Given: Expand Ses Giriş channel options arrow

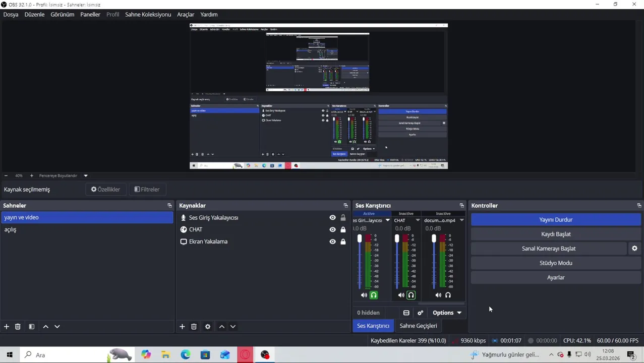Looking at the screenshot, I should coord(387,220).
